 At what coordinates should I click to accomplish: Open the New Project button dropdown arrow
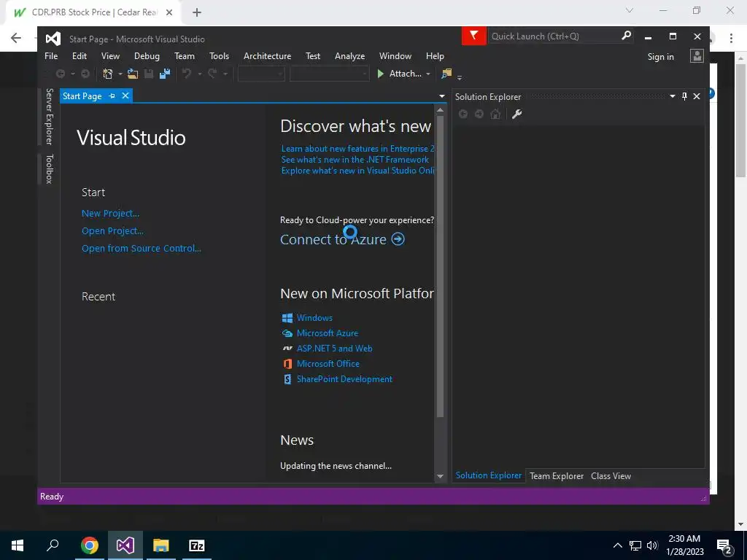point(120,74)
